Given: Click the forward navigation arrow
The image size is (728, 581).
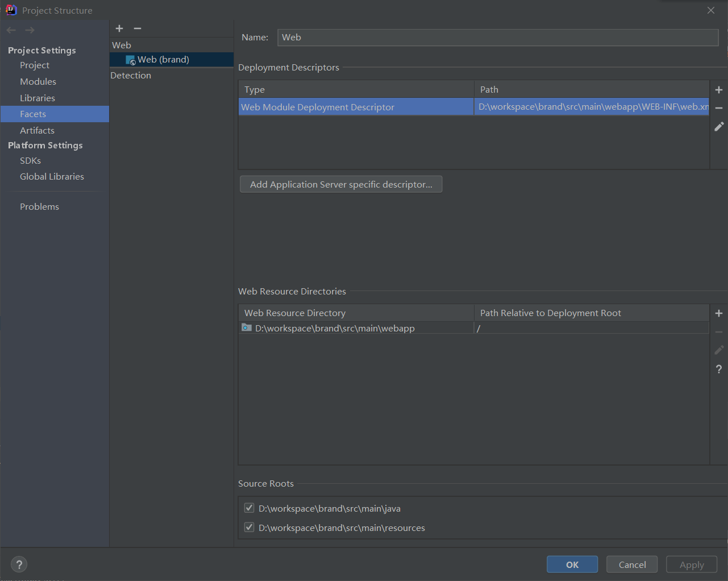Looking at the screenshot, I should click(30, 30).
